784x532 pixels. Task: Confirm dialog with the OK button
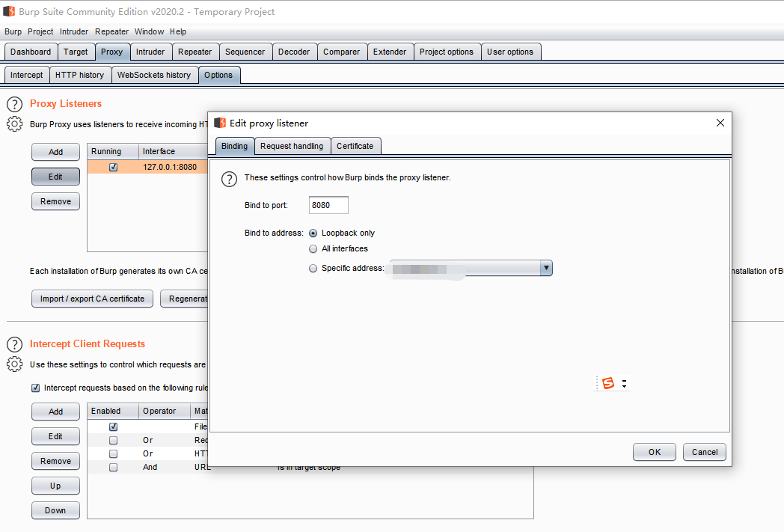655,452
